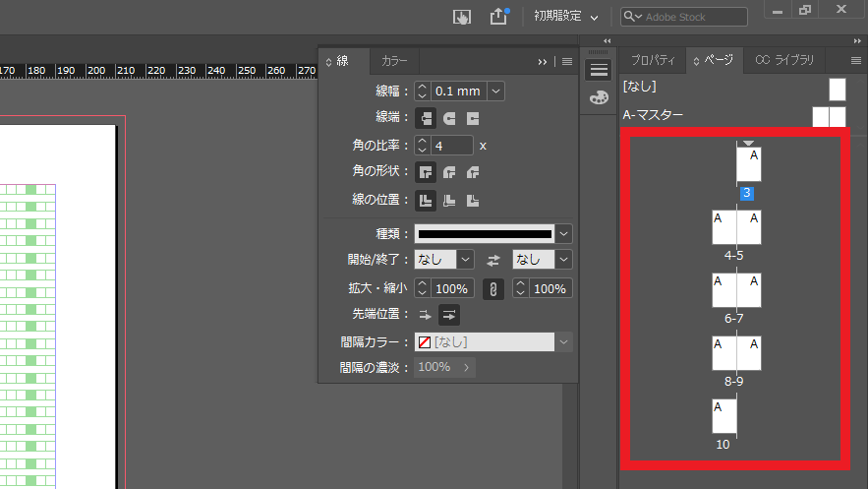Screen dimensions: 868x489
Task: Select the 6-7 spread thumbnail
Action: click(736, 290)
